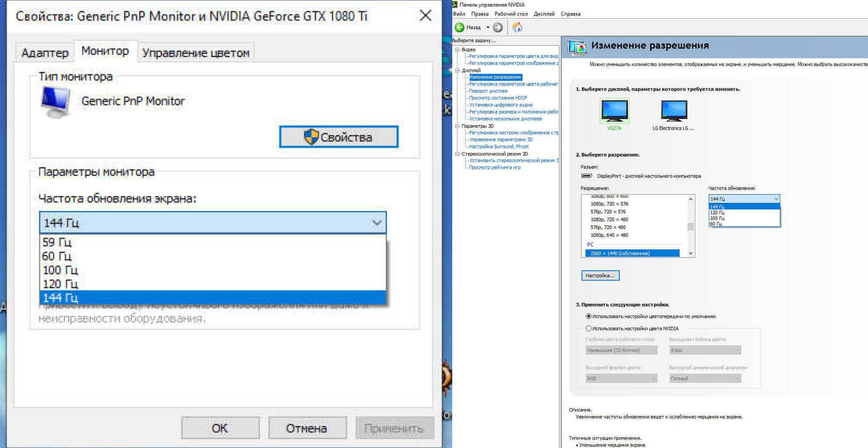Screen dimensions: 868x448
Task: Open Просмотр рейтинга игр link
Action: click(495, 167)
